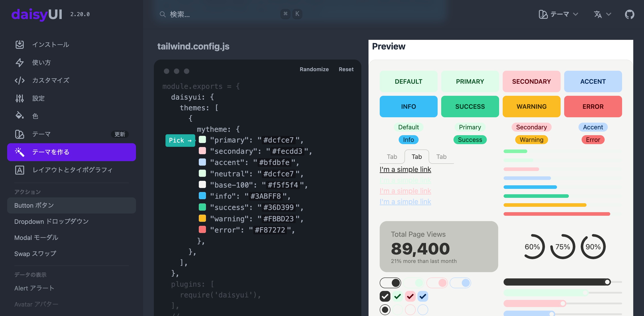Screen dimensions: 644x316
Task: Click the ACCENT preview button
Action: coord(593,81)
